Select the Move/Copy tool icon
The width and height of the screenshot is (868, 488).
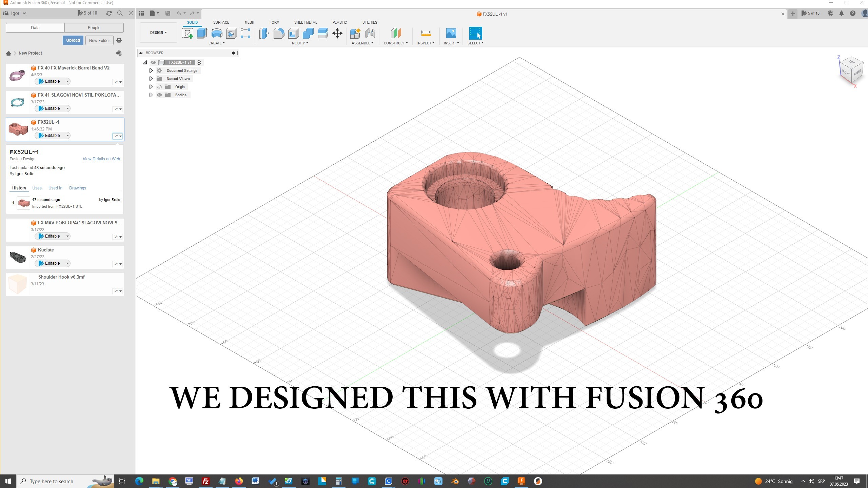[x=337, y=33]
